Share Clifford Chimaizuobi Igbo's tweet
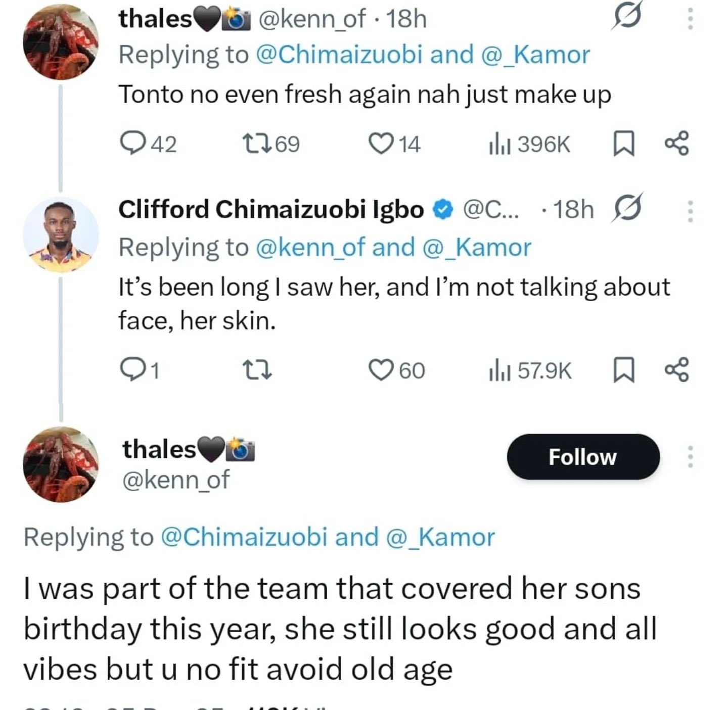The width and height of the screenshot is (728, 710). (x=676, y=370)
